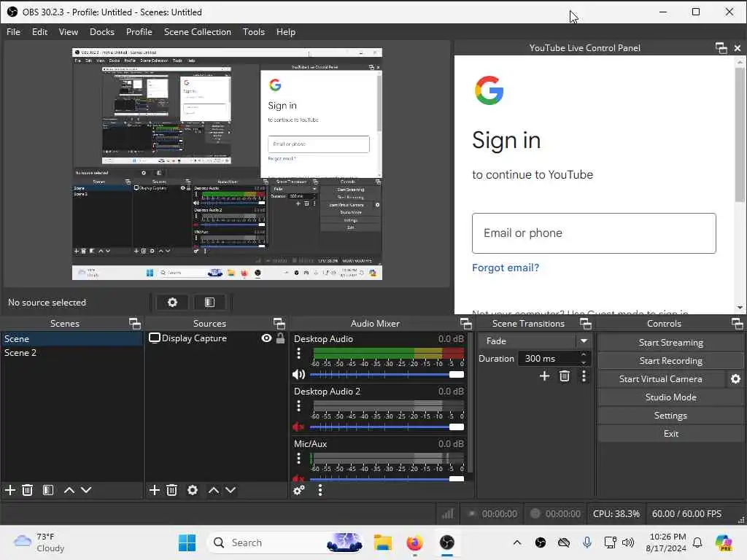Open Desktop Audio three-dot options
The height and width of the screenshot is (560, 747).
tap(298, 354)
